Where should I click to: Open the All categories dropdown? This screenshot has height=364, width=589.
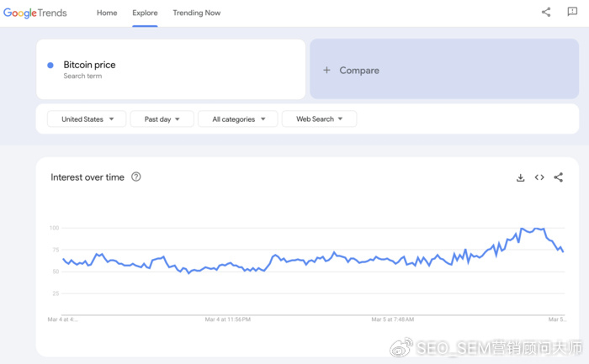(238, 119)
